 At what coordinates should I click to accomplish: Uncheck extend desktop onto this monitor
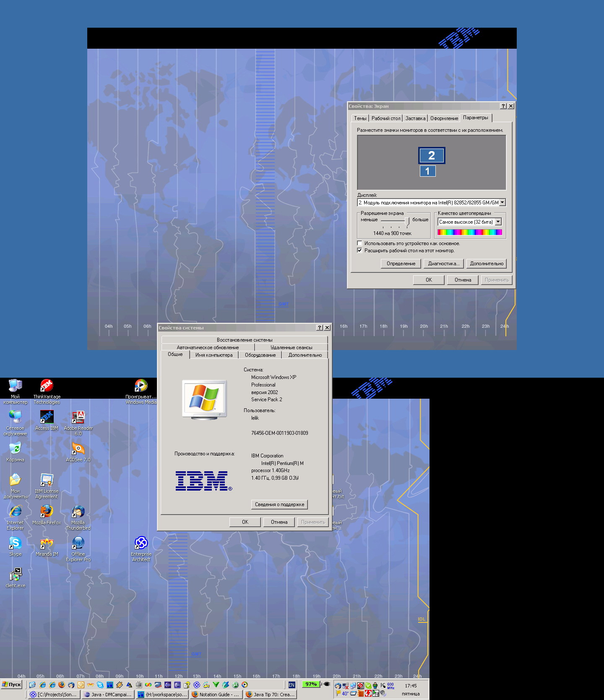pyautogui.click(x=359, y=251)
